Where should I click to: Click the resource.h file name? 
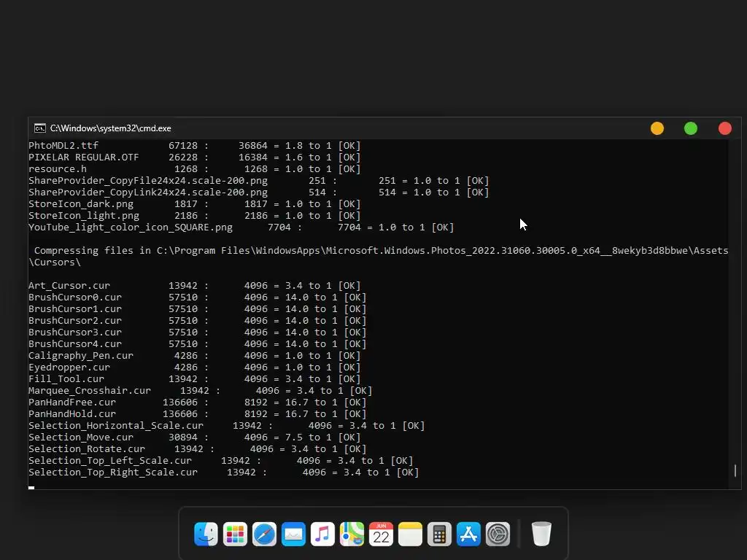click(58, 169)
